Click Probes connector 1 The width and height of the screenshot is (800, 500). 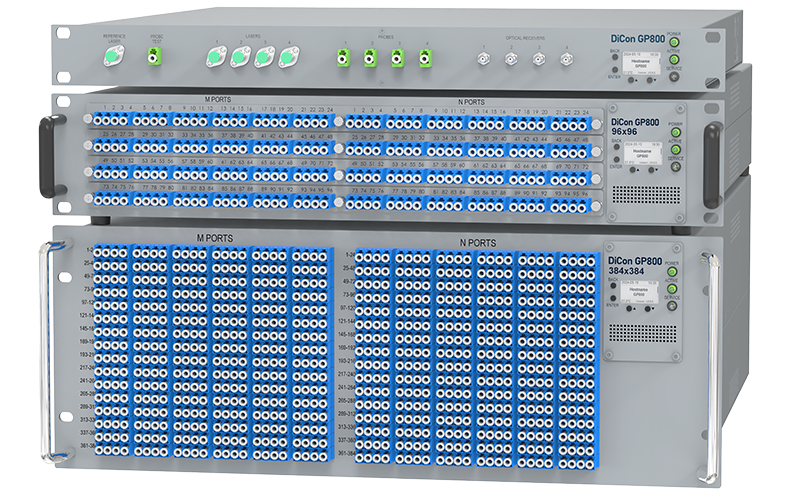tap(343, 57)
